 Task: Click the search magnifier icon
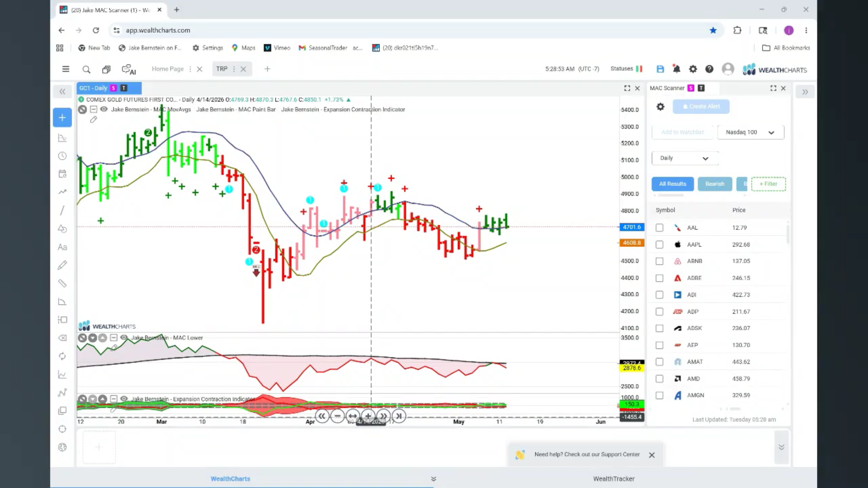[86, 69]
